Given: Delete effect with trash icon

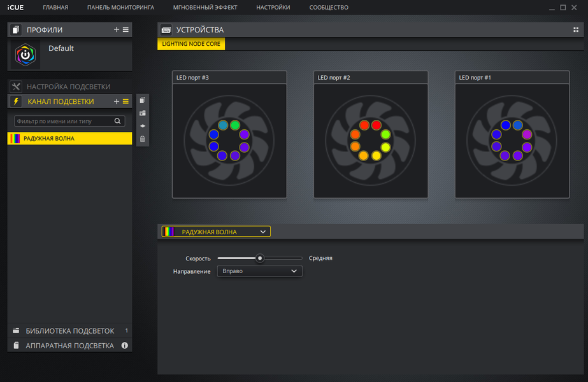Looking at the screenshot, I should [x=143, y=139].
